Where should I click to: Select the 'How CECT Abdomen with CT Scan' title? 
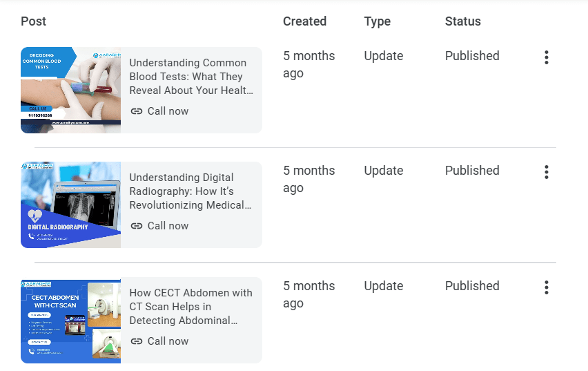click(190, 307)
